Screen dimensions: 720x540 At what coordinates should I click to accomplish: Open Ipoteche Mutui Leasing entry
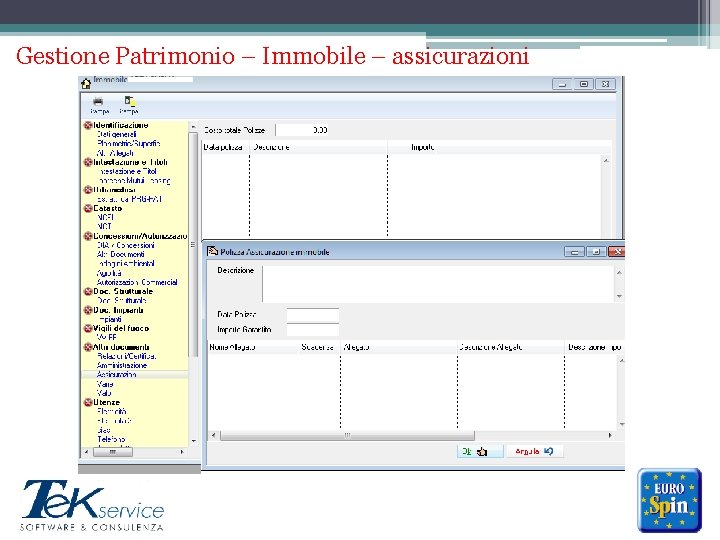135,180
